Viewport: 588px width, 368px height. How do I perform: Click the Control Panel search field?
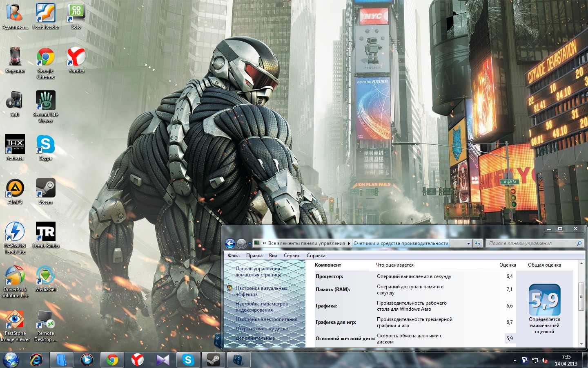(x=531, y=243)
